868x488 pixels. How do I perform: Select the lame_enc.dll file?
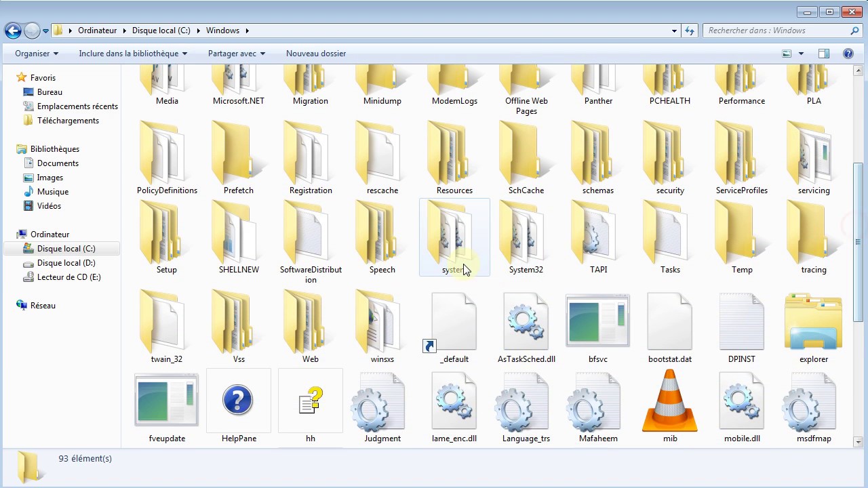tap(454, 407)
